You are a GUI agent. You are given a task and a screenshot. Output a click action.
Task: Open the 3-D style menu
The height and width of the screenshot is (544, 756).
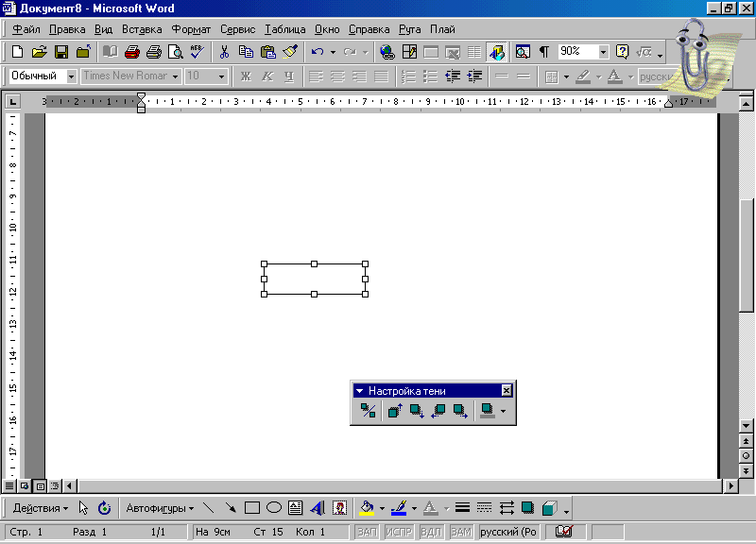coord(550,508)
